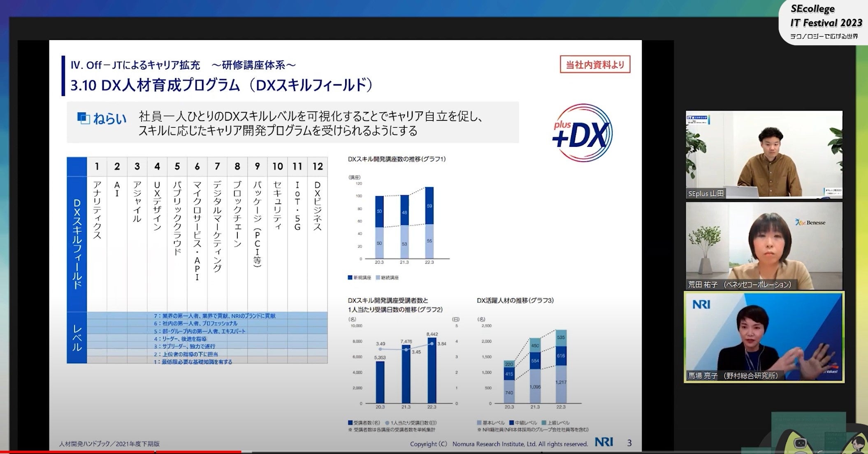Click the blue ねらい square icon
868x454 pixels.
point(84,118)
